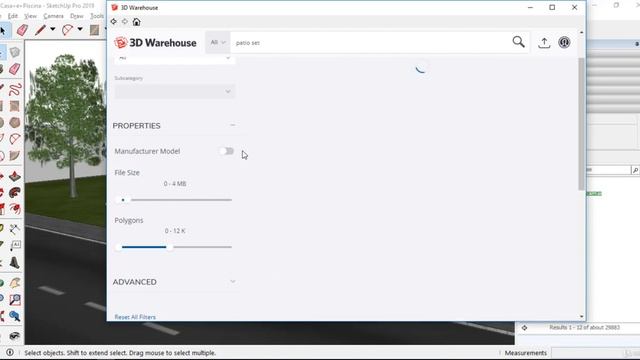The image size is (640, 360).
Task: Open the Tools menu in SketchUp
Action: click(97, 16)
